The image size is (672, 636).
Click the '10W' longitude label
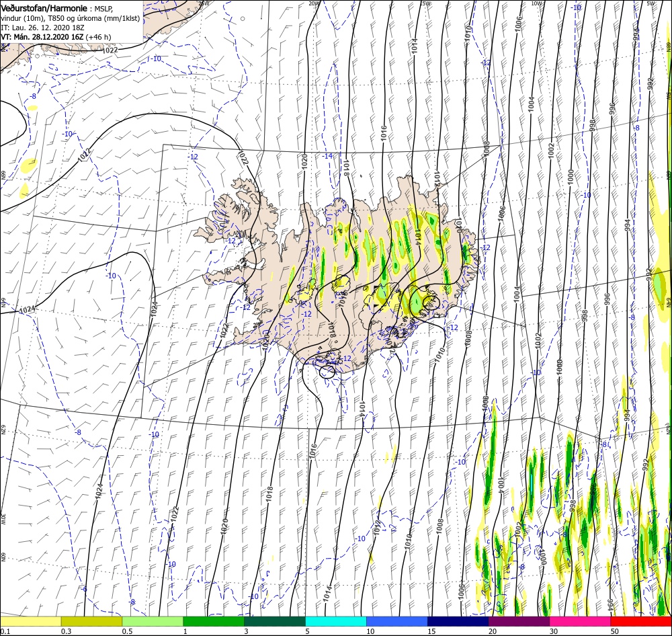tap(536, 3)
